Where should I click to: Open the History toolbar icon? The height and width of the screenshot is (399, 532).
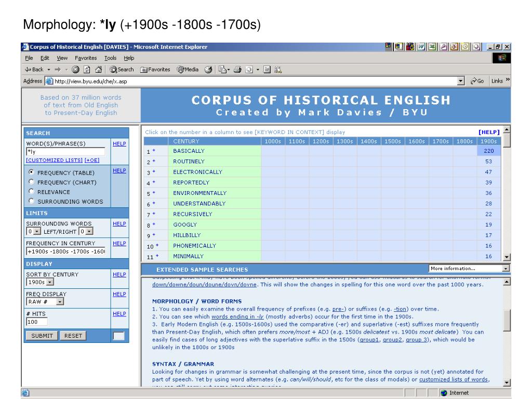208,70
